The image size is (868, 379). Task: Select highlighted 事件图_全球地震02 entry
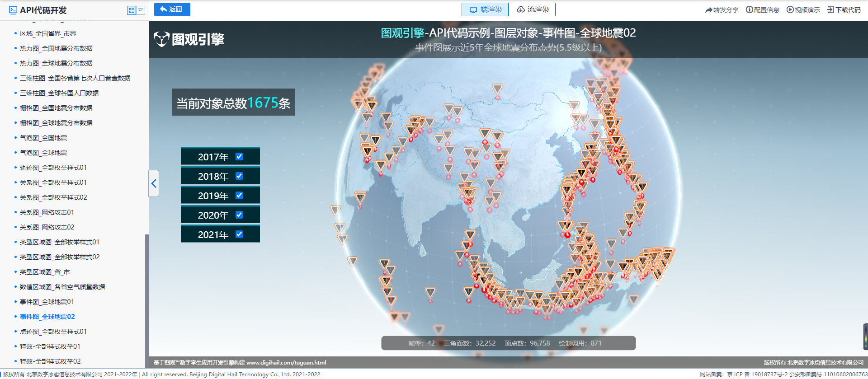click(47, 317)
